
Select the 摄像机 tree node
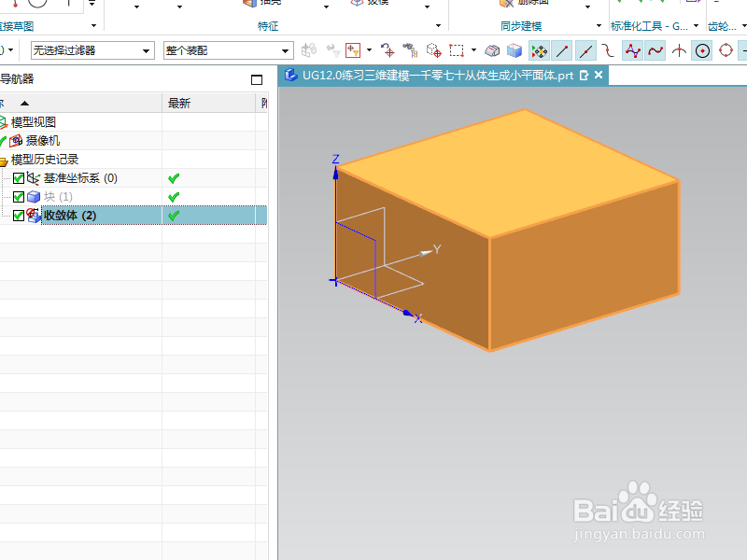click(x=43, y=141)
